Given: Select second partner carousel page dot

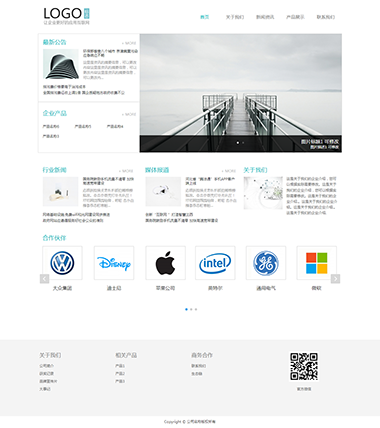Looking at the screenshot, I should (191, 309).
